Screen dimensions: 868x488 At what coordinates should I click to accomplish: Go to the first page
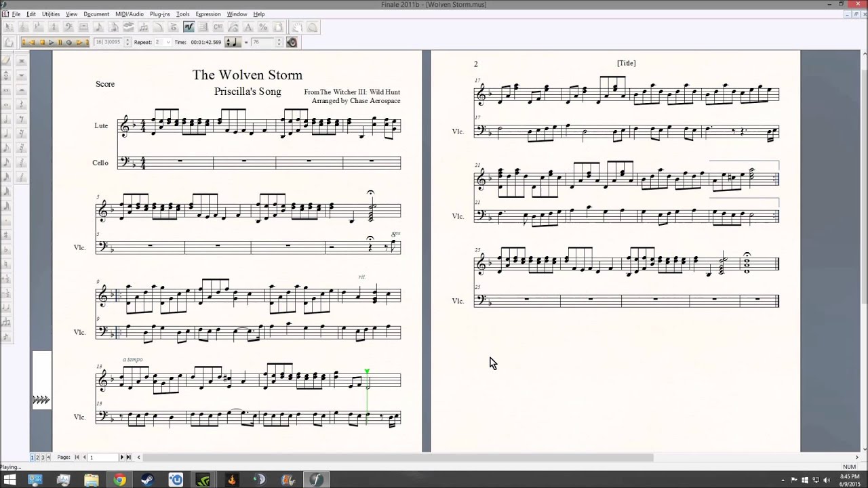77,457
